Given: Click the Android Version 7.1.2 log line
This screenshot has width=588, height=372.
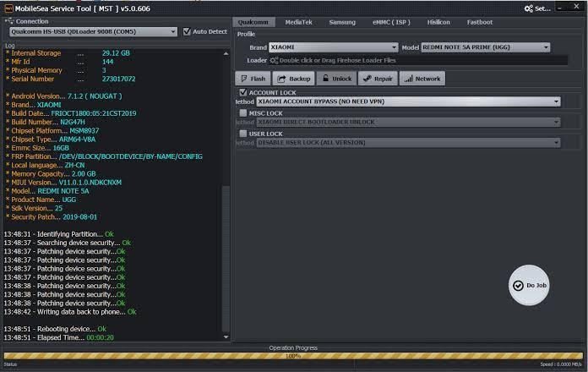Looking at the screenshot, I should [63, 96].
